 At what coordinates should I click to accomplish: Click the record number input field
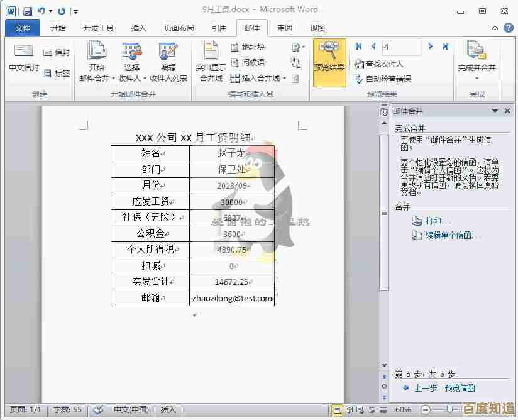[401, 47]
